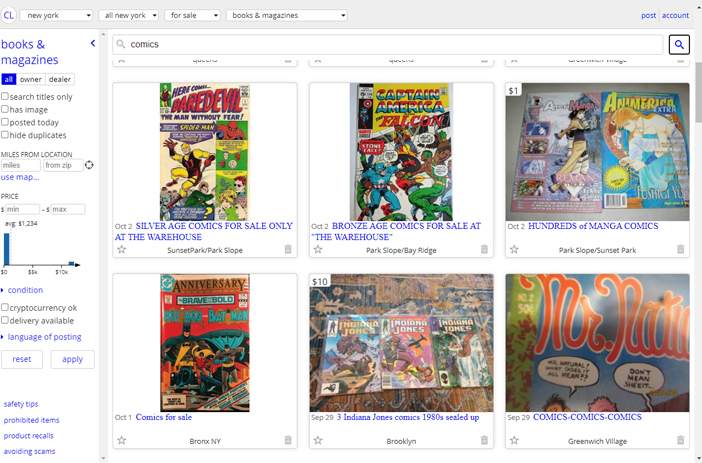Star the Indiana Jones comics listing
Screen dimensions: 702x463
[x=318, y=440]
